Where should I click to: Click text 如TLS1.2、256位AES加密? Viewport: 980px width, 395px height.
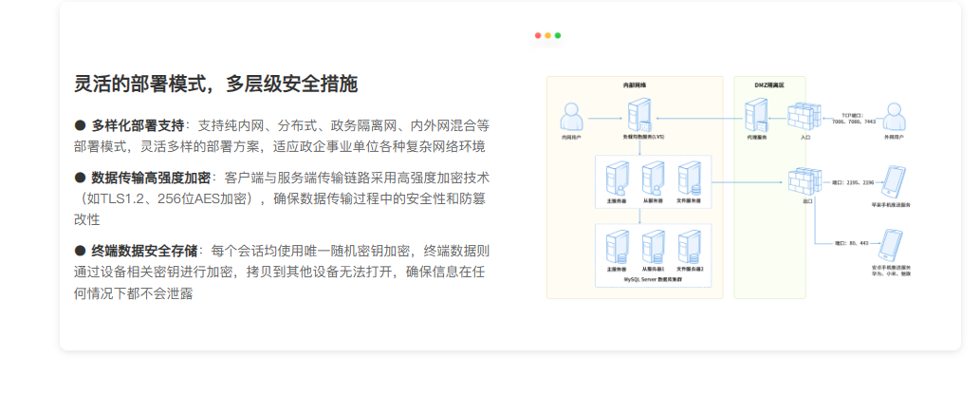click(x=170, y=199)
